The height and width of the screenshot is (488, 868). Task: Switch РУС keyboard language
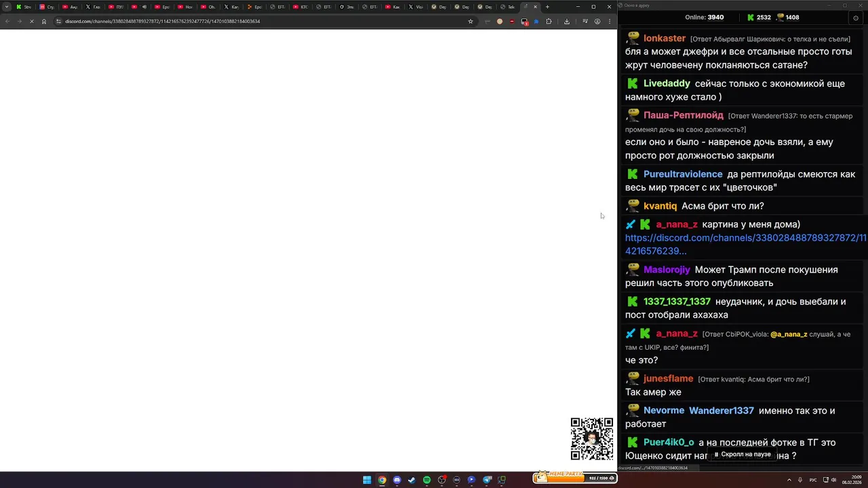click(x=813, y=480)
